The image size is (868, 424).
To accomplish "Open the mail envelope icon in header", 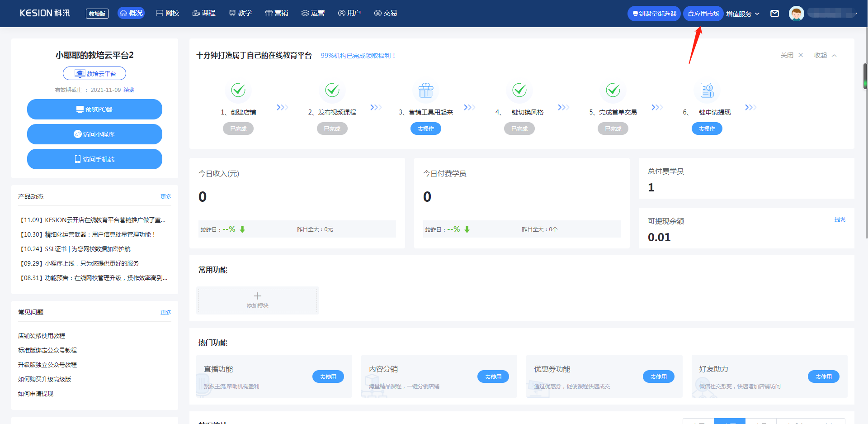I will (x=774, y=14).
